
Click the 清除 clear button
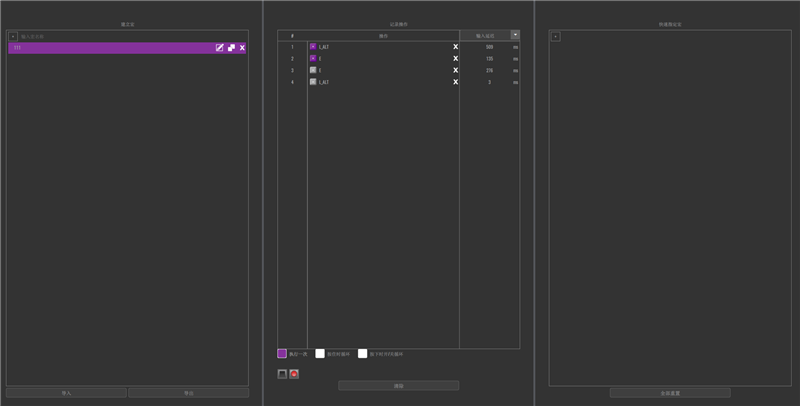(x=398, y=386)
